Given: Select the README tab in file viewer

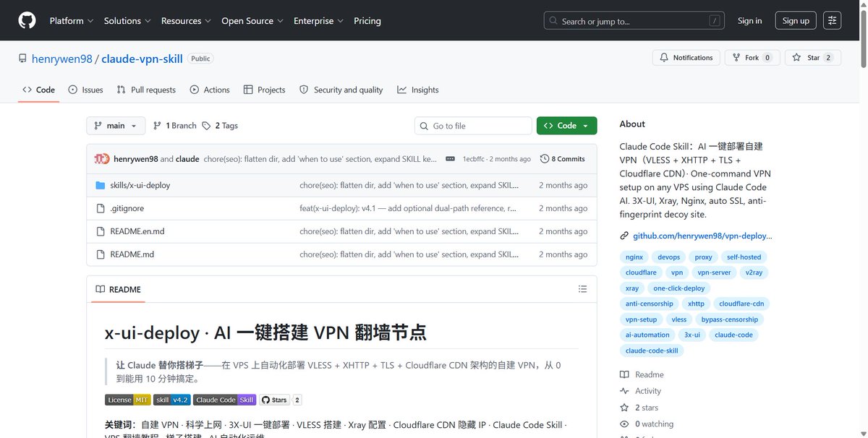Looking at the screenshot, I should (118, 289).
